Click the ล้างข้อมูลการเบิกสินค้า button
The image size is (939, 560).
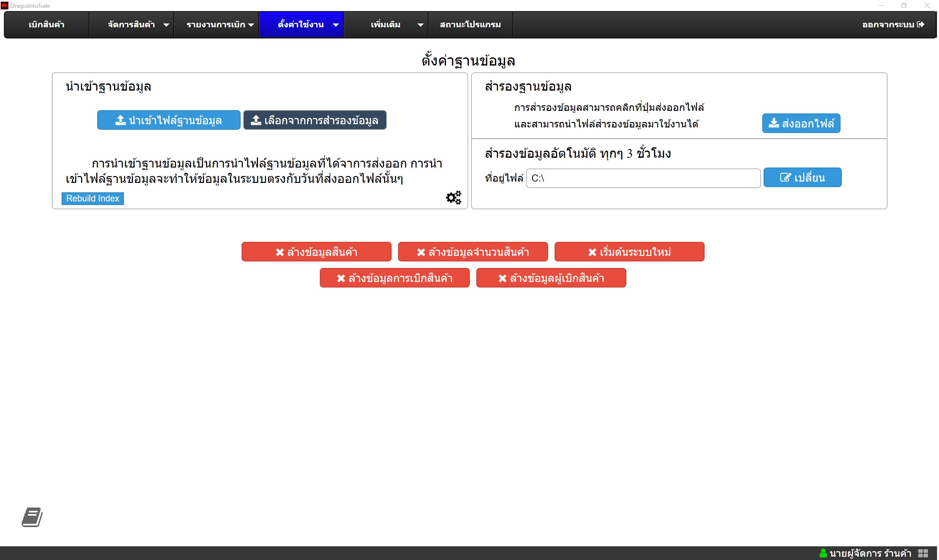coord(395,278)
